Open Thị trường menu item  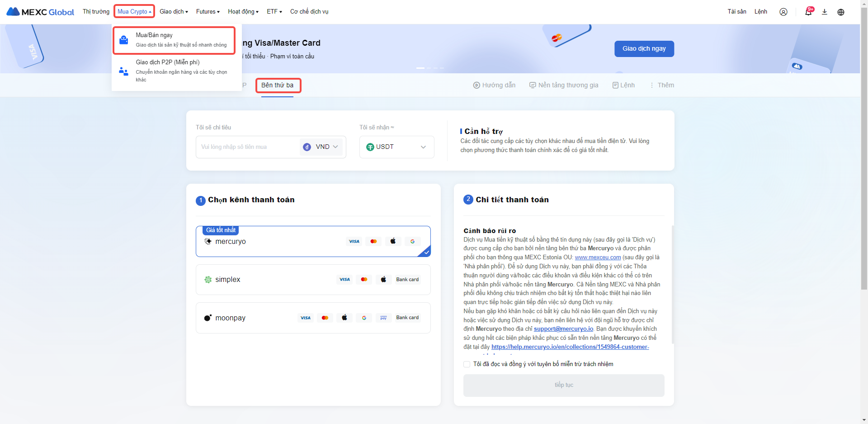(96, 12)
